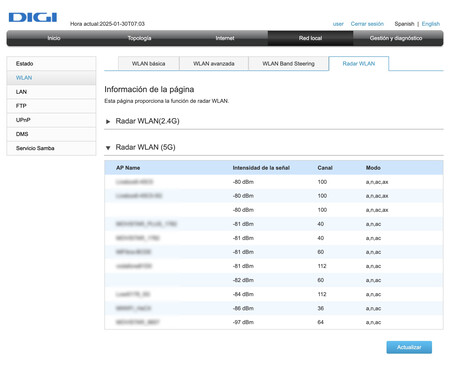The width and height of the screenshot is (450, 373).
Task: Switch to the WLAN avanzada tab
Action: (x=214, y=64)
